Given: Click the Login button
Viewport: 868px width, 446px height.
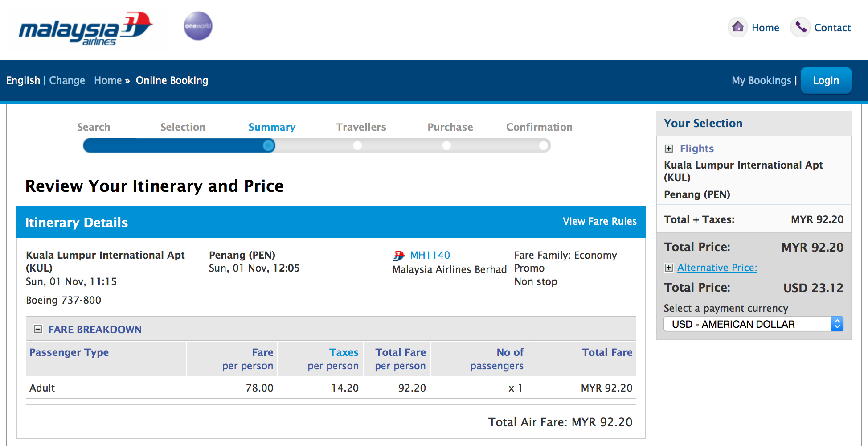Looking at the screenshot, I should coord(826,80).
